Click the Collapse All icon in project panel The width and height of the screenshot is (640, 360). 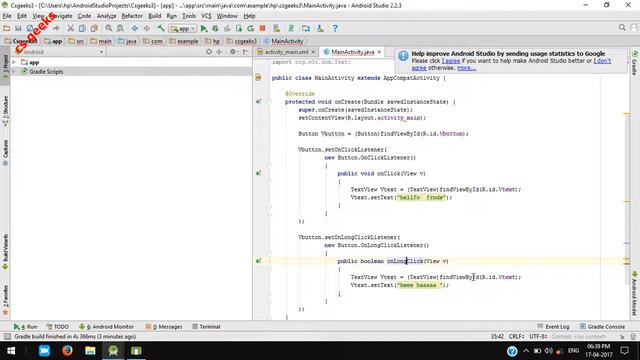pyautogui.click(x=219, y=52)
